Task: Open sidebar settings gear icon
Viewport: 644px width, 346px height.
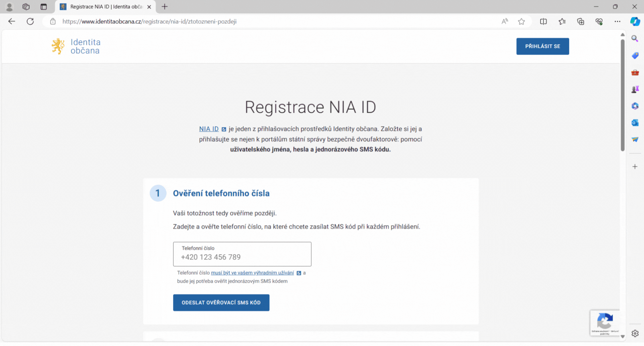Action: [x=635, y=334]
